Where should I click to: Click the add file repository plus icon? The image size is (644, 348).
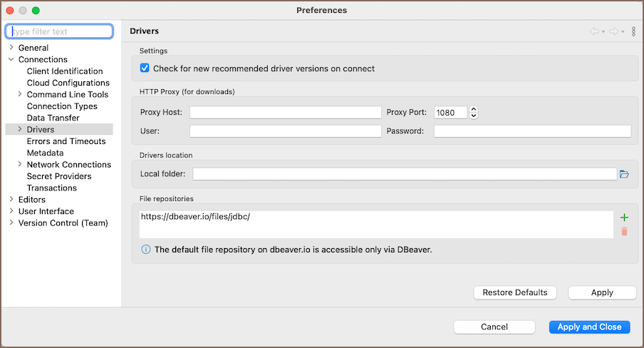click(x=624, y=217)
